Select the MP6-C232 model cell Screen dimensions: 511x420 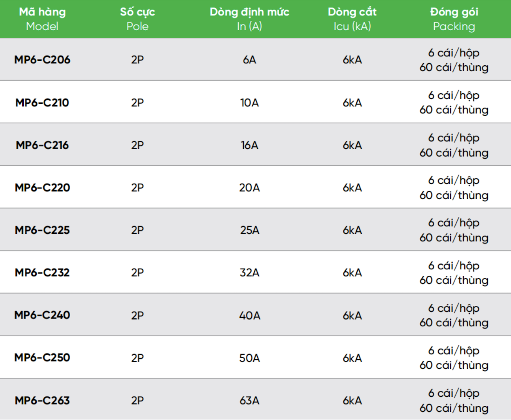point(42,272)
